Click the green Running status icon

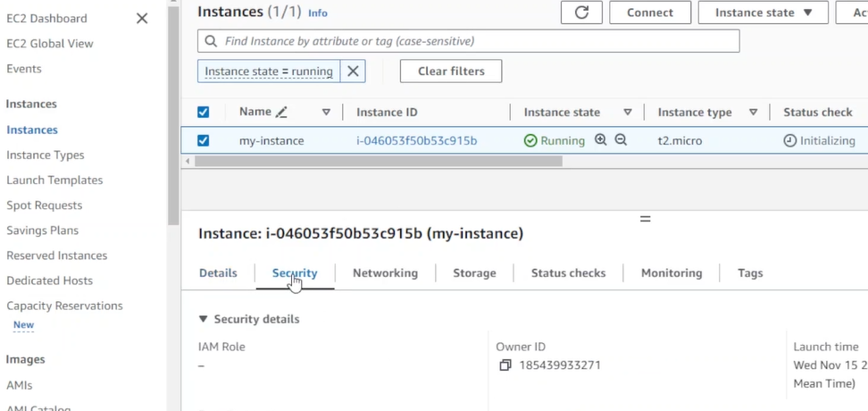(x=530, y=140)
